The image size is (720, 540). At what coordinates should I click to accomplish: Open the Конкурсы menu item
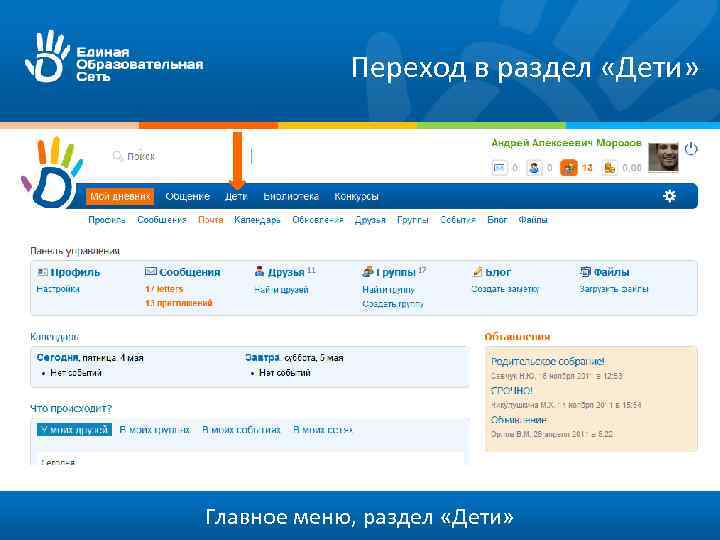click(356, 197)
